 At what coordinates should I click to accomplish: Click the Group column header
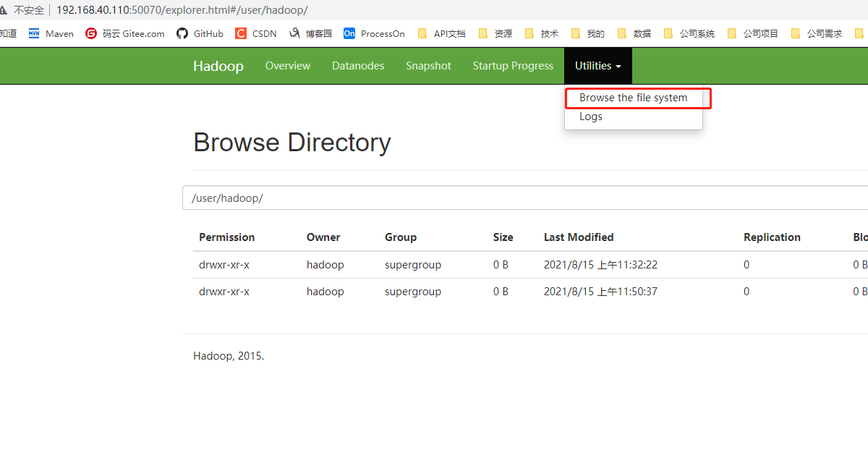[401, 237]
